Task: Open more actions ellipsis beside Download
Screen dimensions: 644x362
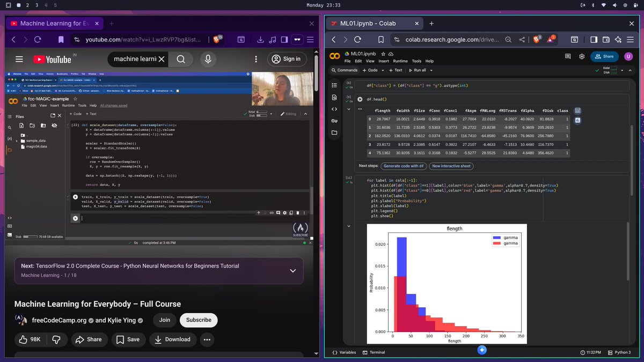Action: pos(207,339)
